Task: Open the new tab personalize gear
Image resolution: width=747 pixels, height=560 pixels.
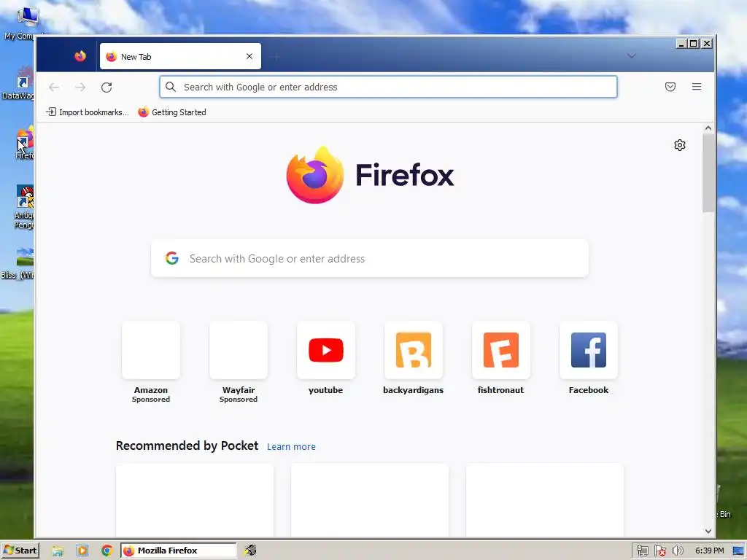Action: (680, 145)
